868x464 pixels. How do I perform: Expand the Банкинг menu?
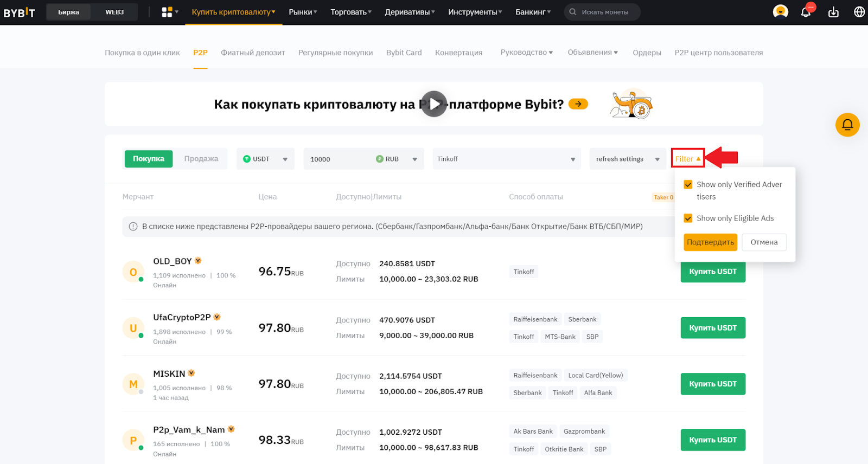(x=533, y=12)
